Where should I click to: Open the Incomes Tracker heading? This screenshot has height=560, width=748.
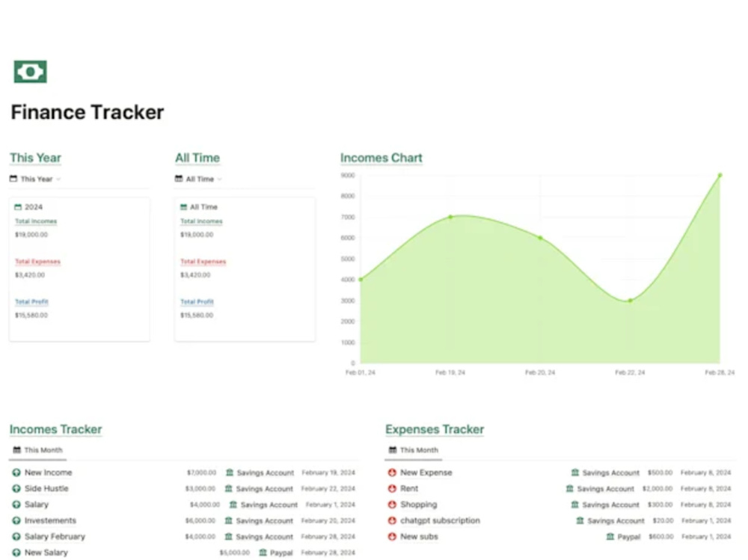click(x=56, y=429)
